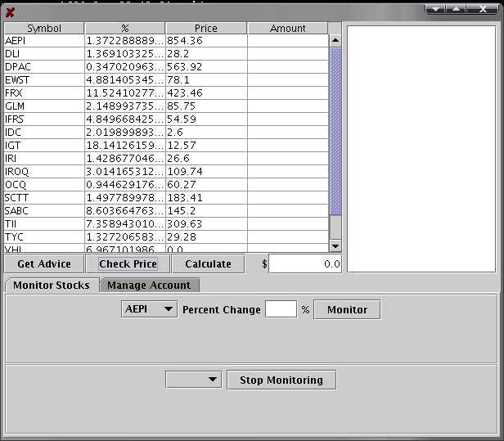Select the Monitor Stocks tab
Image resolution: width=504 pixels, height=441 pixels.
[52, 286]
